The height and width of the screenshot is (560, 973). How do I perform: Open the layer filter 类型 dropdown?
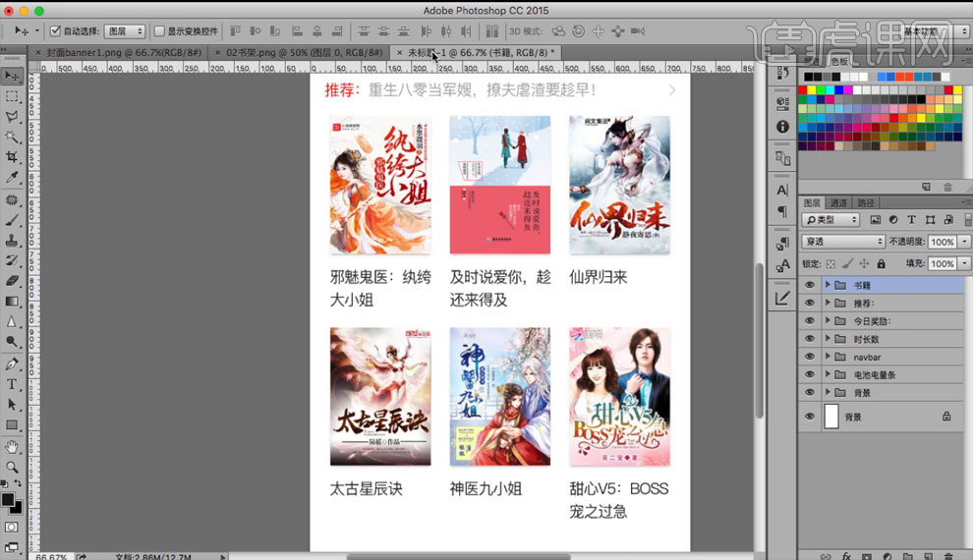(830, 219)
